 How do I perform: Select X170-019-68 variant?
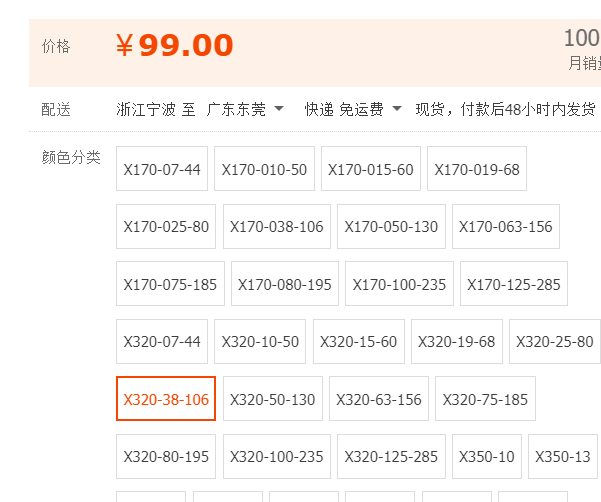pos(477,169)
